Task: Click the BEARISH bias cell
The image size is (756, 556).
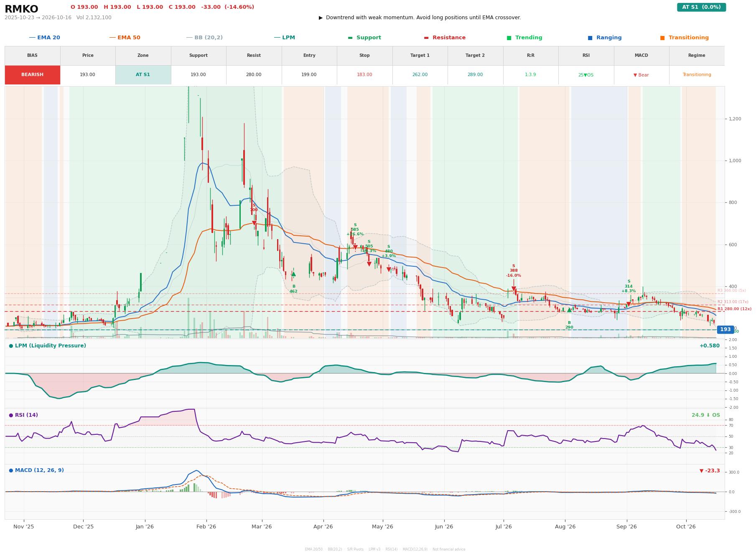Action: [x=32, y=75]
